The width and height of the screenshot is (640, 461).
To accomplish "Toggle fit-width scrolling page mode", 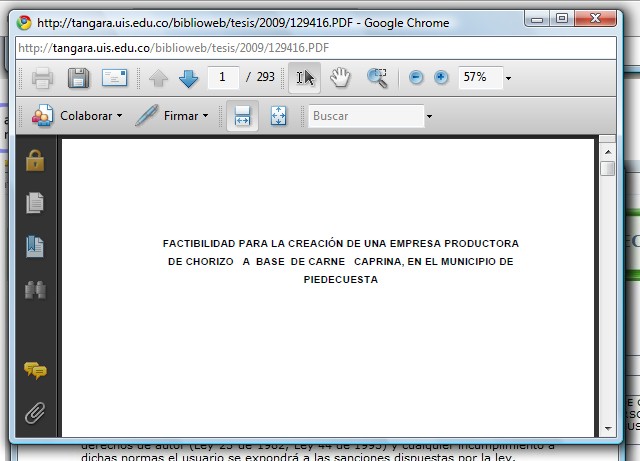I will [242, 116].
